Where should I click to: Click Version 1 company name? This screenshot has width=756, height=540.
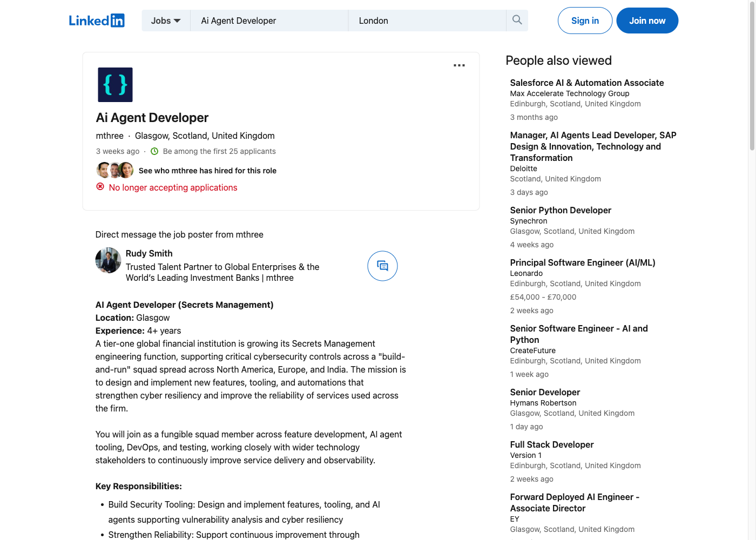click(526, 455)
